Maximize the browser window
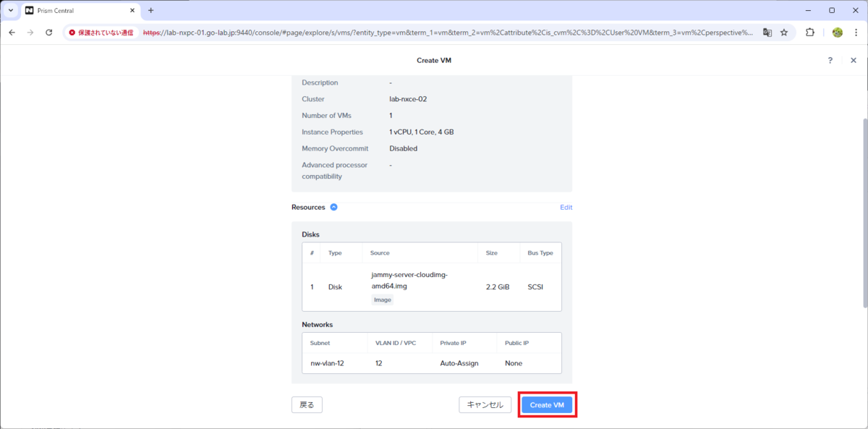Screen dimensions: 868x429 tap(832, 10)
